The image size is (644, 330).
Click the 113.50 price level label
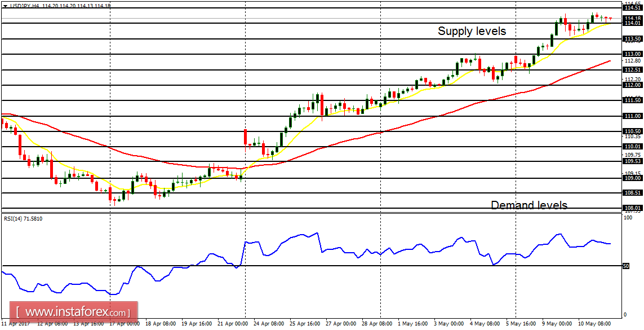[x=633, y=39]
